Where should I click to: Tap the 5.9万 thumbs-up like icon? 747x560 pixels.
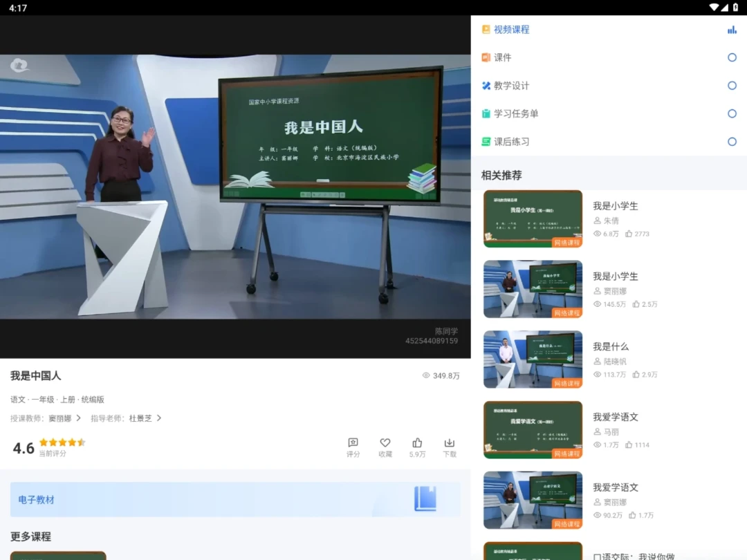417,442
